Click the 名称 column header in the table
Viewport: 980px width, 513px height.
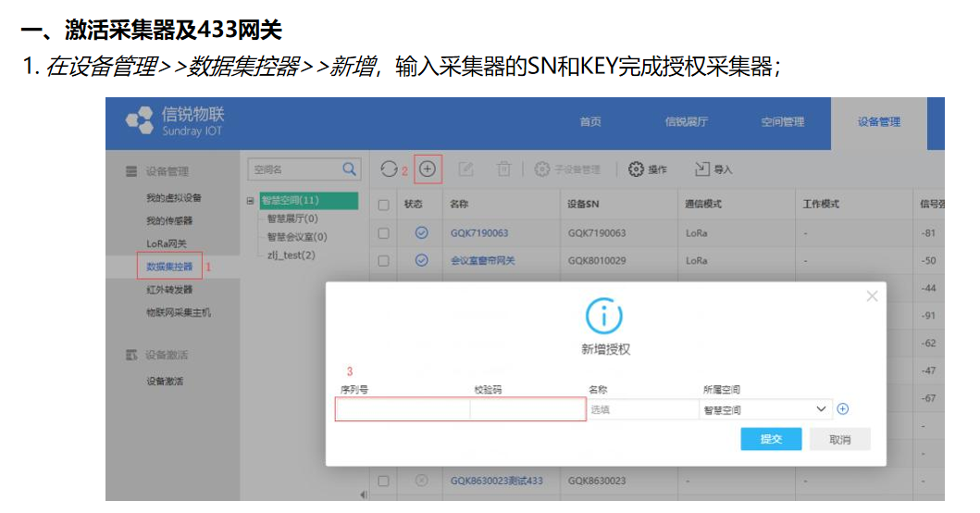pyautogui.click(x=459, y=204)
